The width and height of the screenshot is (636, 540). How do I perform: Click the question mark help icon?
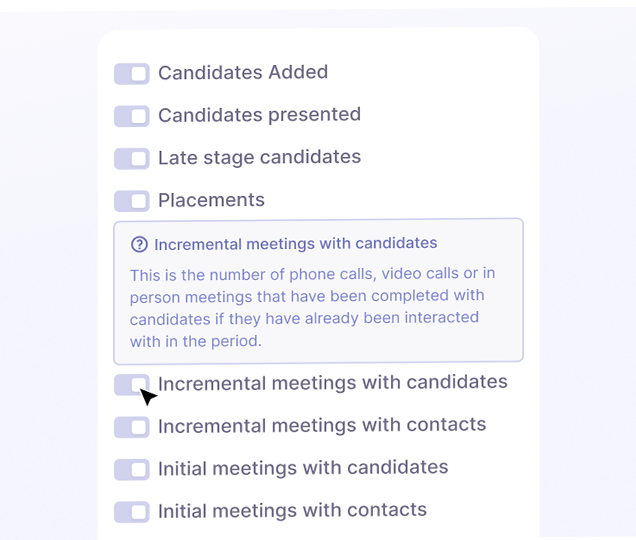pyautogui.click(x=139, y=244)
